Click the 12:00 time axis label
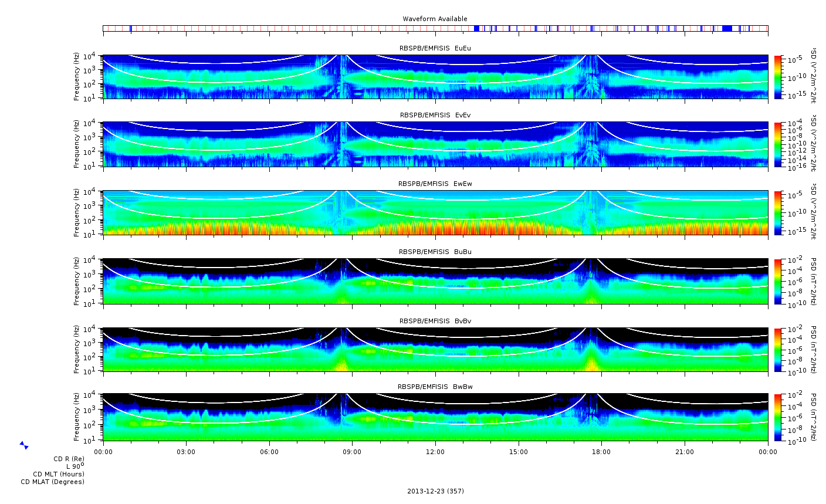 [x=435, y=452]
